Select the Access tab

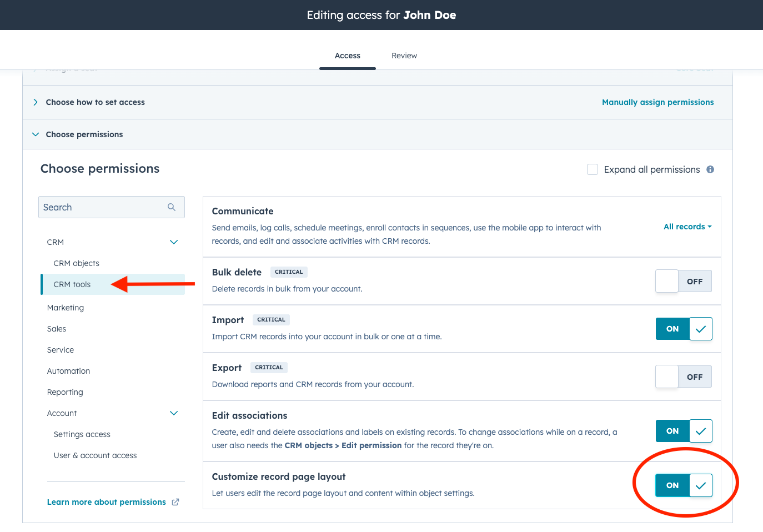pos(348,56)
